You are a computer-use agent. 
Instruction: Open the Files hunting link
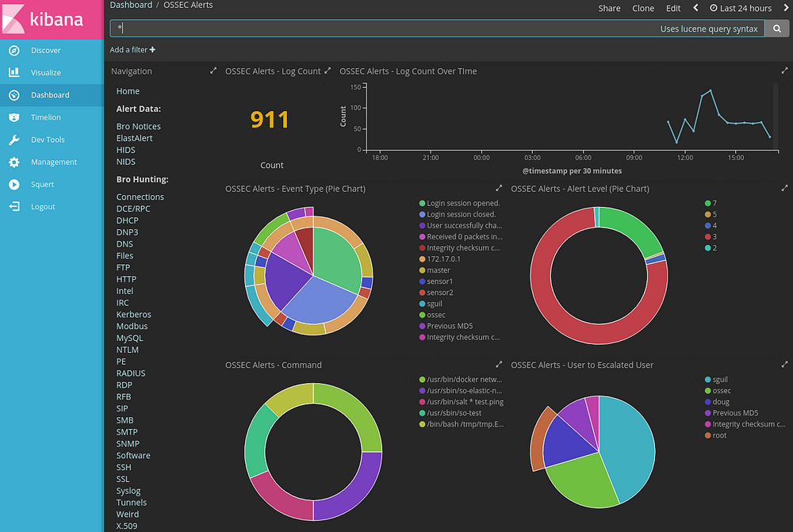125,255
